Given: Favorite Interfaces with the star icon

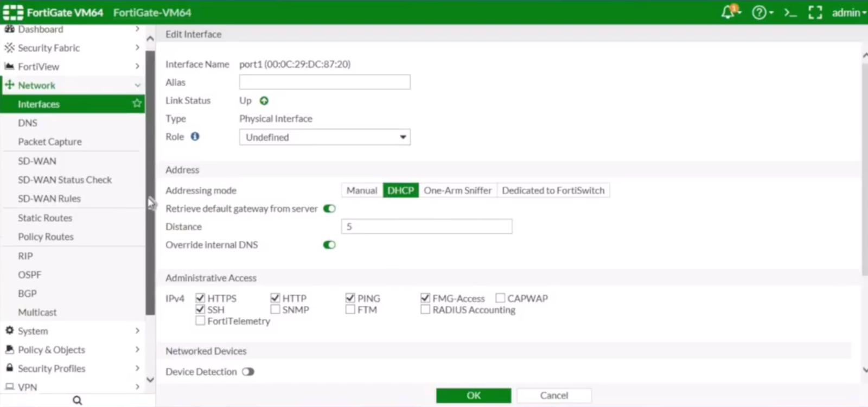Looking at the screenshot, I should click(137, 103).
